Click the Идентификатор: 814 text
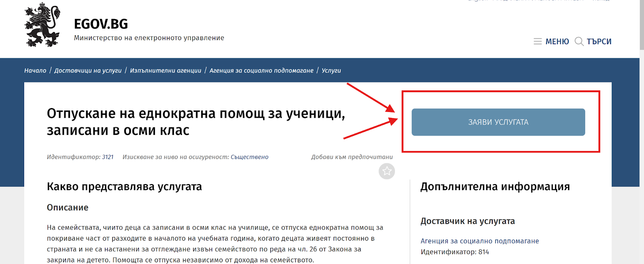 click(455, 252)
